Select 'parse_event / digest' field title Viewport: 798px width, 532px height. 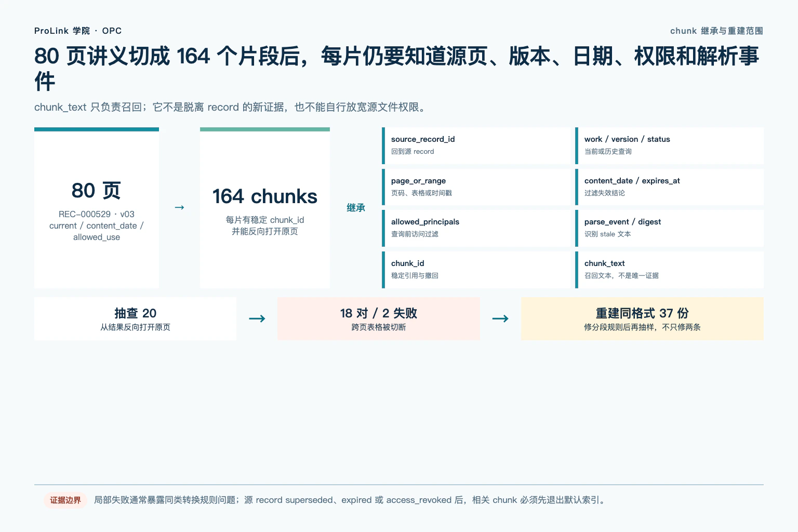[x=622, y=222]
